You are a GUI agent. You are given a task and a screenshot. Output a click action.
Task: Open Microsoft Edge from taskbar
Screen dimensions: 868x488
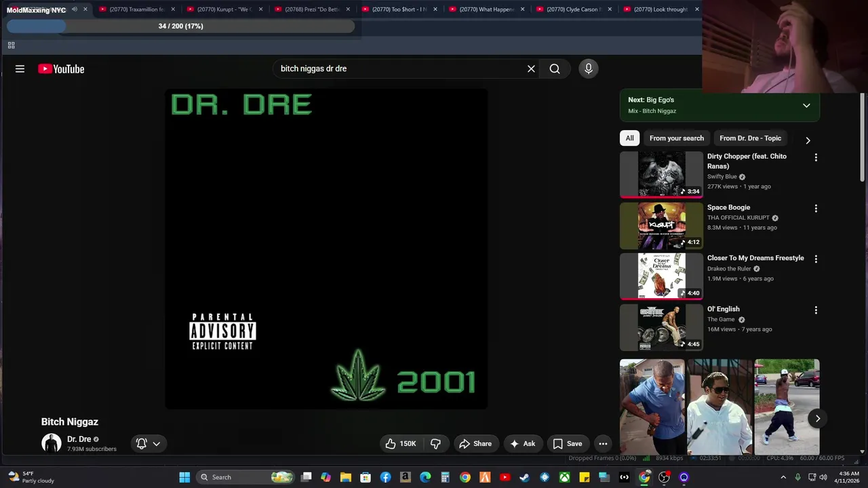(x=425, y=477)
